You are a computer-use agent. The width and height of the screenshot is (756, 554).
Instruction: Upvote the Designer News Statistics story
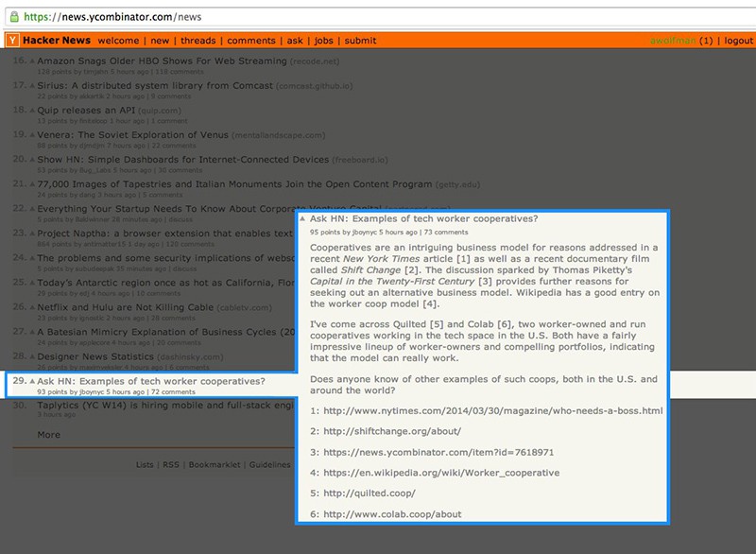coord(32,356)
